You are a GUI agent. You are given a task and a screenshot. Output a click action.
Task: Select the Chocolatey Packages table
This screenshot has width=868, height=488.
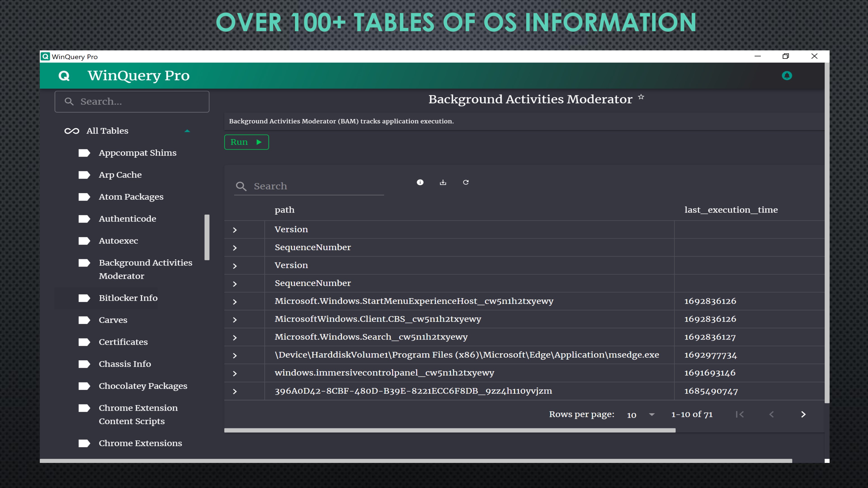coord(143,386)
